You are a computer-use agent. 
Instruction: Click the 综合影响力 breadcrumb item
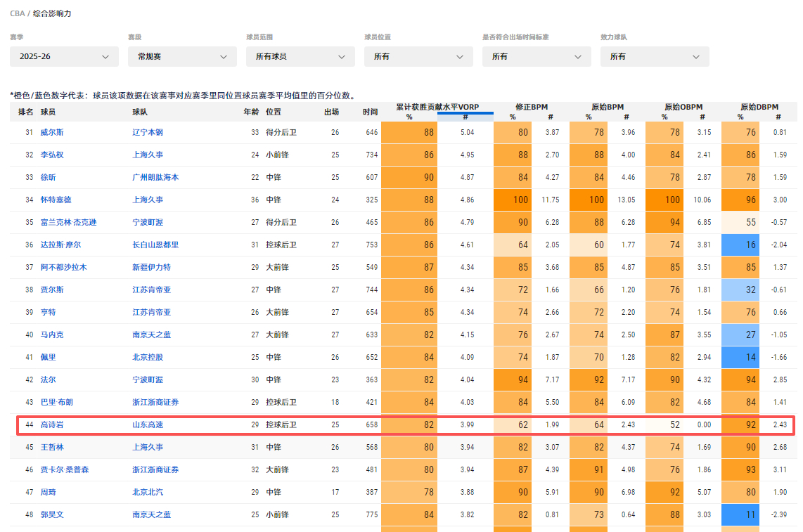52,13
